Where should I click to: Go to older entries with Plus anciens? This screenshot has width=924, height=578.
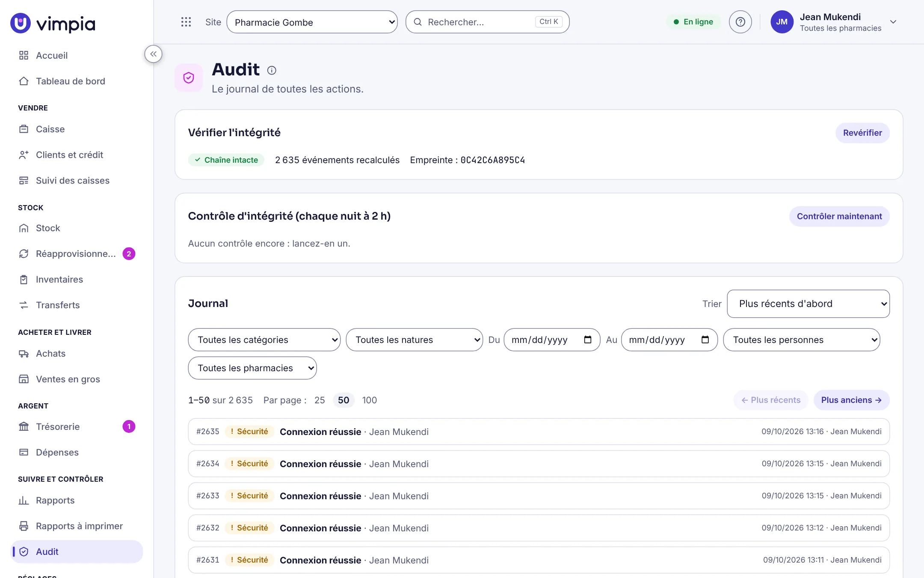pos(851,400)
